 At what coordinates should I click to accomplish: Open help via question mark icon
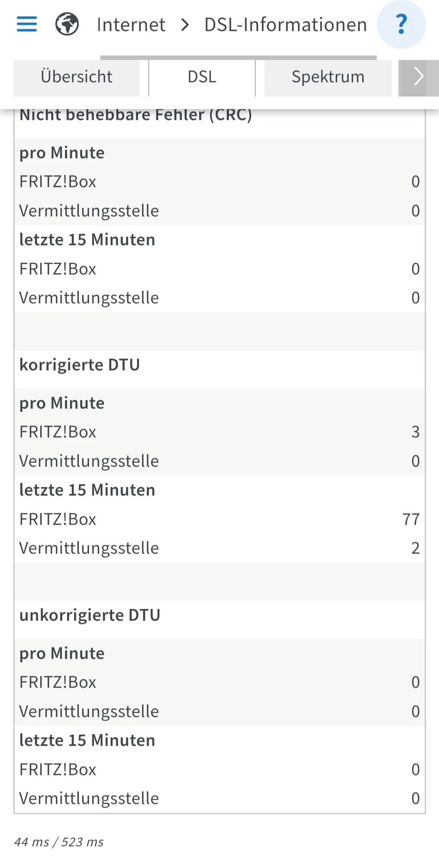click(401, 24)
